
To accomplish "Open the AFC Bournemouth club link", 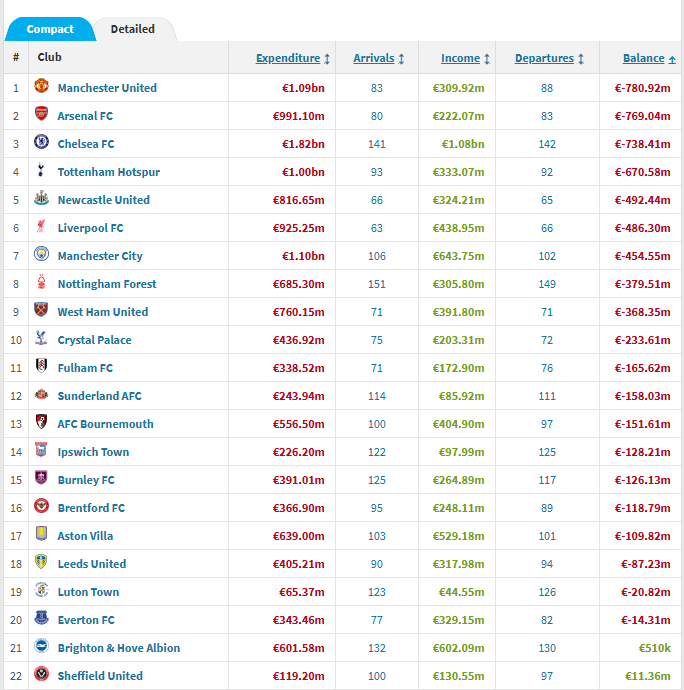I will click(x=106, y=424).
